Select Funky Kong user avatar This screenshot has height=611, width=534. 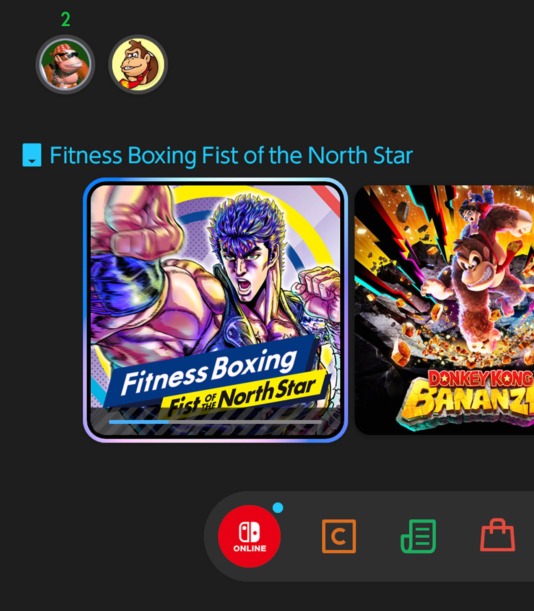65,64
